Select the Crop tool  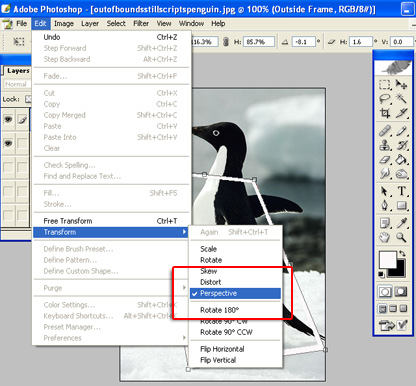[385, 113]
